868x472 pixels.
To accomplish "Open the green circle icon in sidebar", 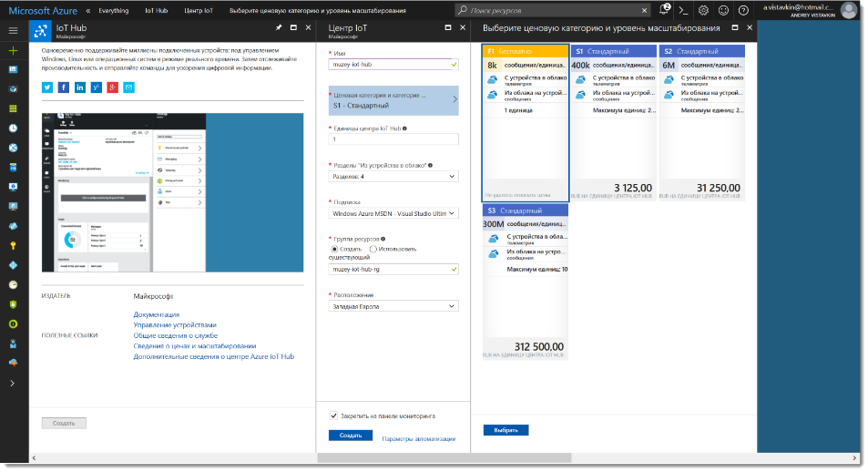I will pyautogui.click(x=14, y=324).
